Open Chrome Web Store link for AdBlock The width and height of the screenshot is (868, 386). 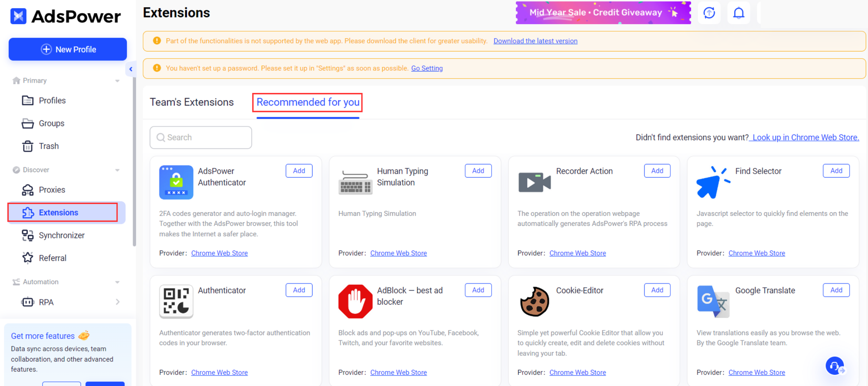[398, 372]
